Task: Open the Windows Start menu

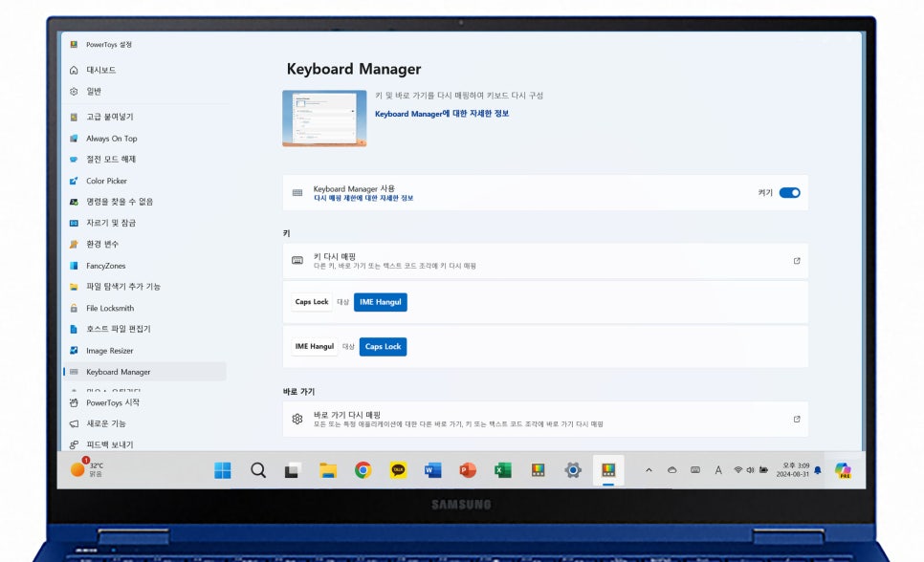Action: click(x=223, y=470)
